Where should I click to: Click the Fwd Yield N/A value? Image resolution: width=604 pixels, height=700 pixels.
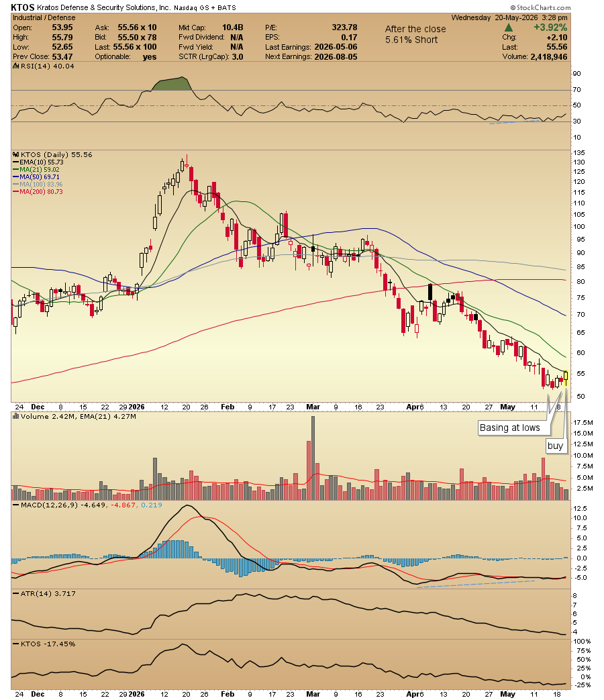point(237,48)
